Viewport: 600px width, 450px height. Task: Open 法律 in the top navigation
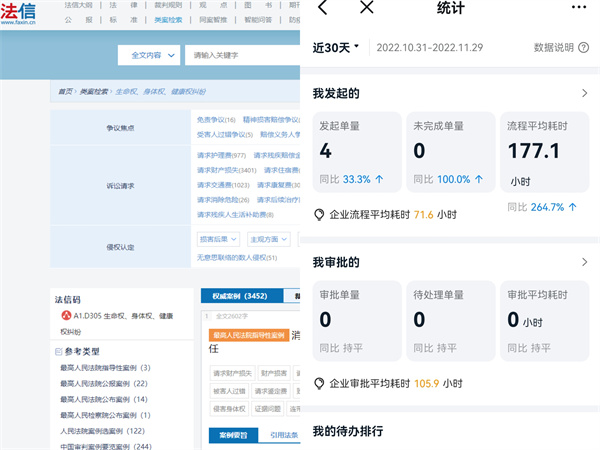123,5
